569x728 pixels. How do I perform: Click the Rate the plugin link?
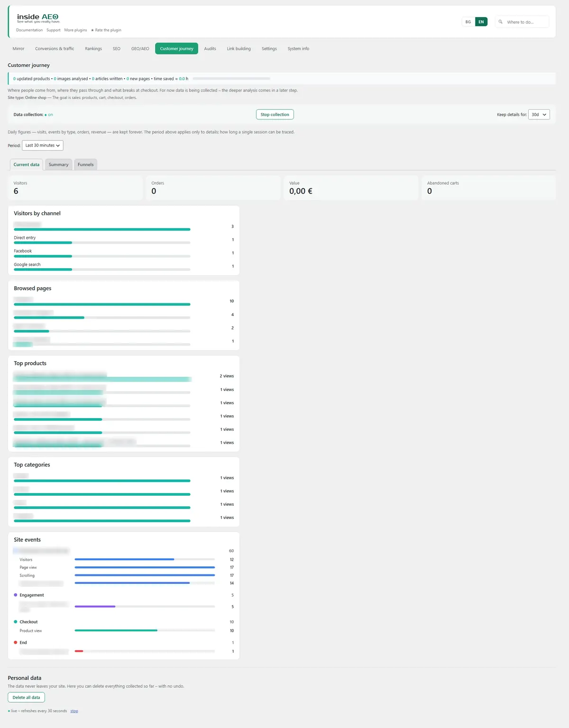106,30
